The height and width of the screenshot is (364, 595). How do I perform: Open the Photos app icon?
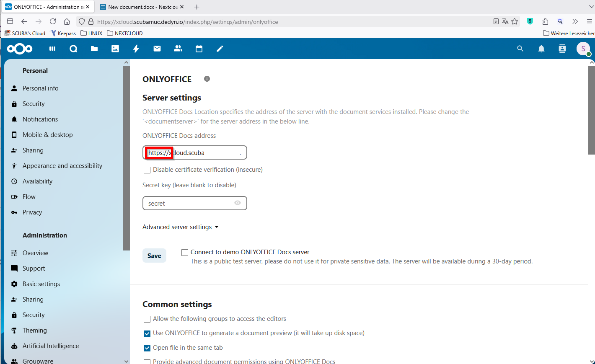pos(115,49)
